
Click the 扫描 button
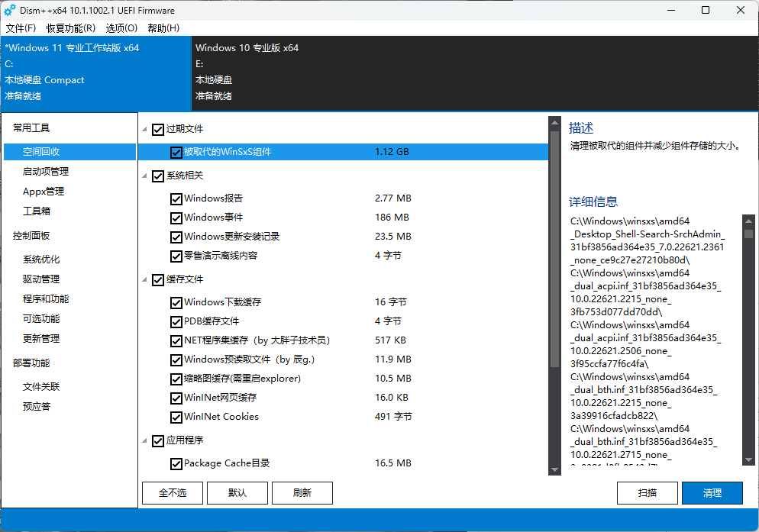(x=647, y=493)
